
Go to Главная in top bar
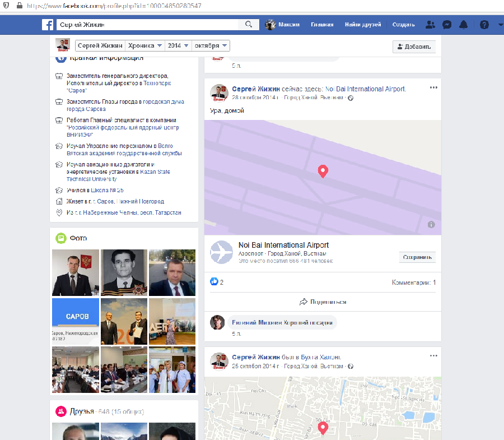coord(322,25)
